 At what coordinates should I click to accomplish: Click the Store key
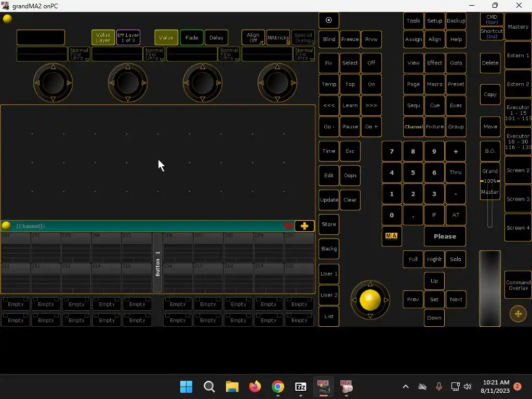tap(328, 224)
